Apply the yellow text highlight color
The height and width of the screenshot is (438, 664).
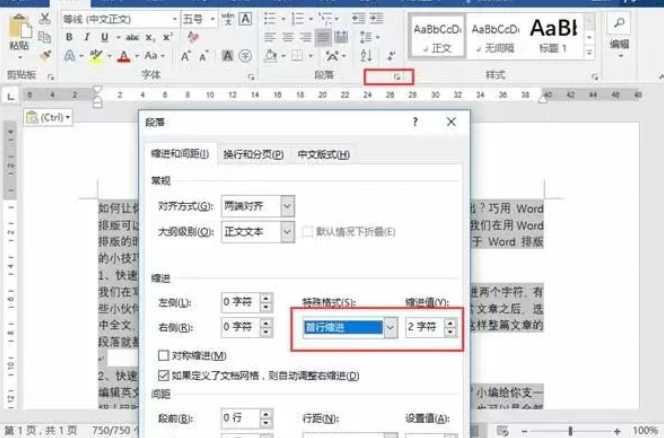click(x=96, y=56)
